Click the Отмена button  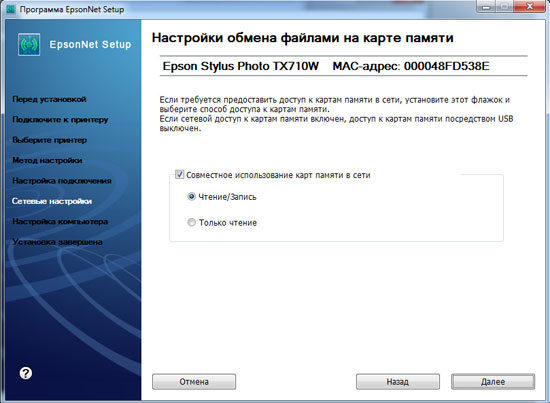[x=194, y=382]
